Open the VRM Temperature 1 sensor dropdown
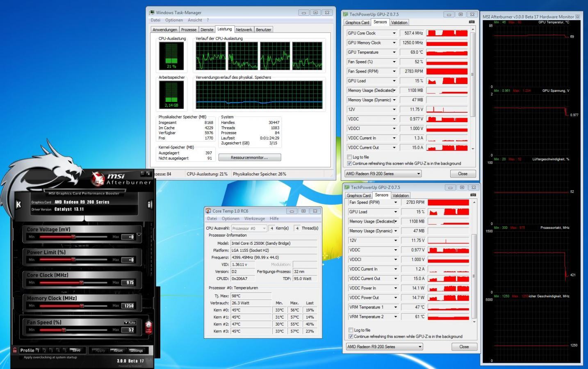Viewport: 588px width, 369px height. 396,307
